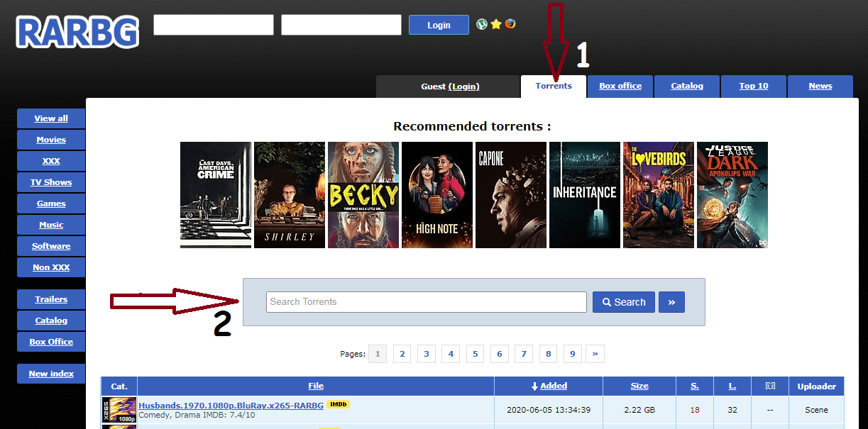Select the News tab

coord(820,86)
